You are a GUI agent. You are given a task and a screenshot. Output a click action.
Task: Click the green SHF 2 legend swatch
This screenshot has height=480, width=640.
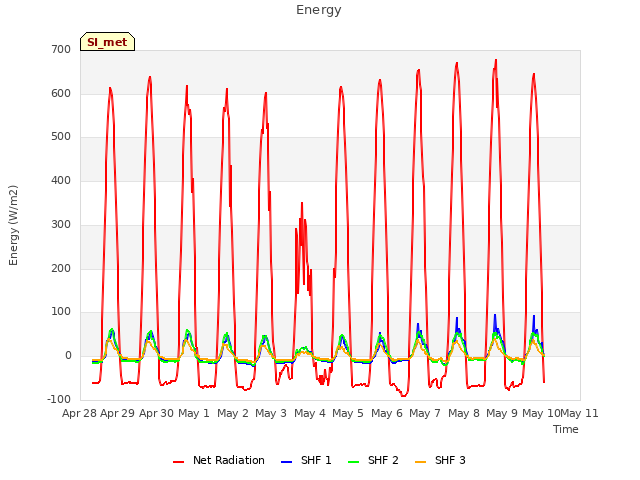coord(353,462)
